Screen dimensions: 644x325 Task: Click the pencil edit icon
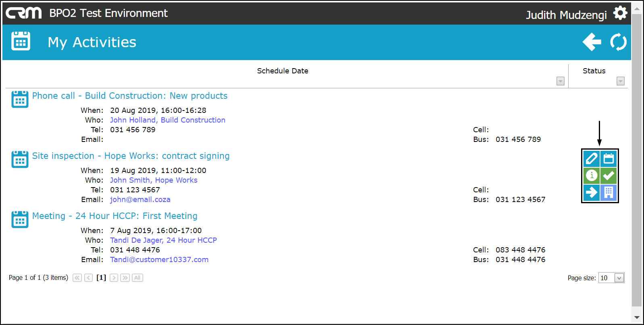pyautogui.click(x=592, y=159)
